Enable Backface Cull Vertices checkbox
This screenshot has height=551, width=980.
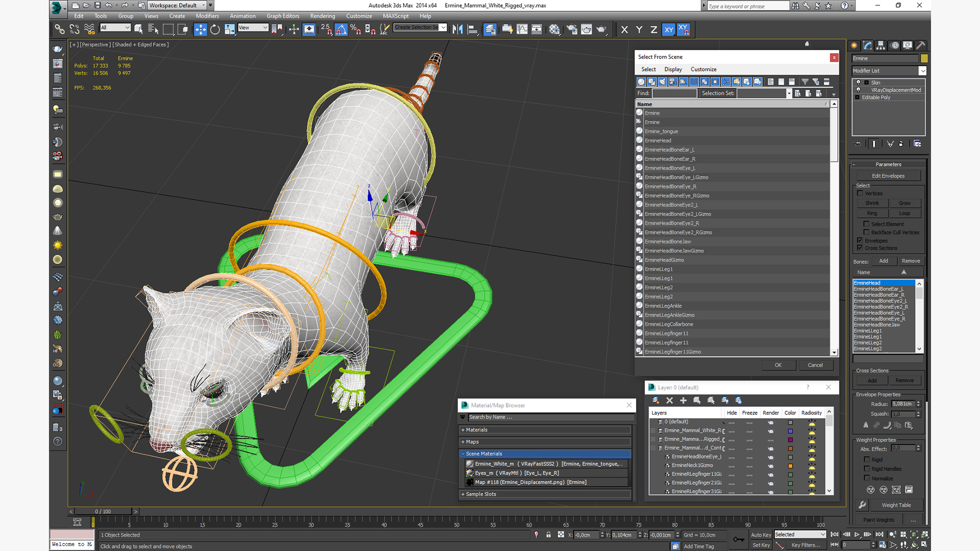(866, 232)
